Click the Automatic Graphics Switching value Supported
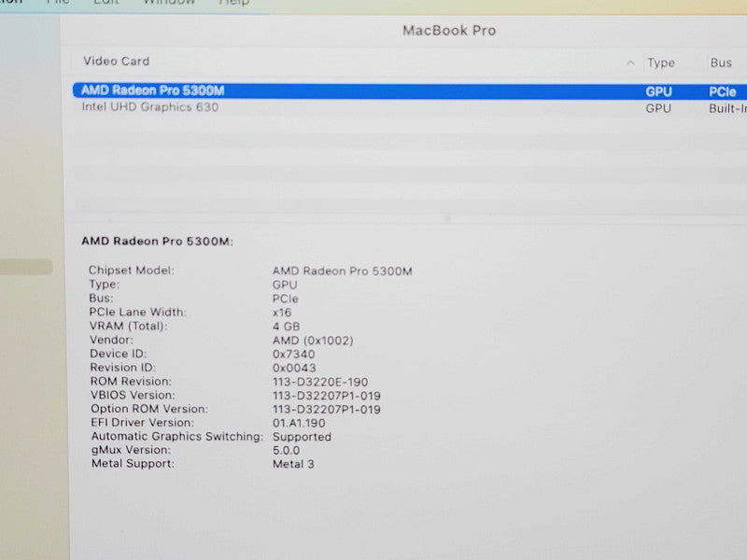The height and width of the screenshot is (560, 747). tap(302, 437)
